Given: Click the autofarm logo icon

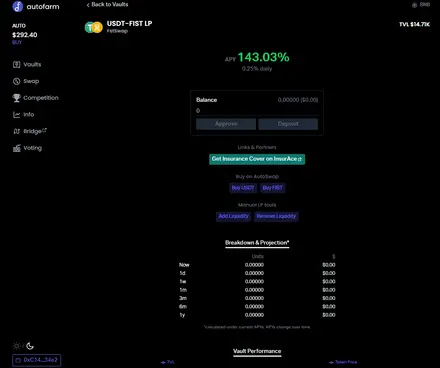Looking at the screenshot, I should 18,6.
